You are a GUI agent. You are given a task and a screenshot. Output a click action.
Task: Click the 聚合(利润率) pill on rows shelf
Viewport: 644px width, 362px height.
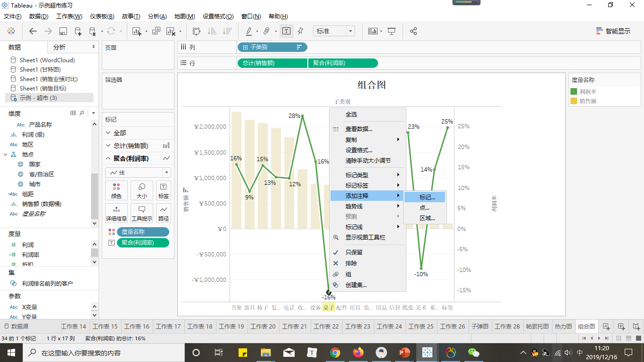343,63
